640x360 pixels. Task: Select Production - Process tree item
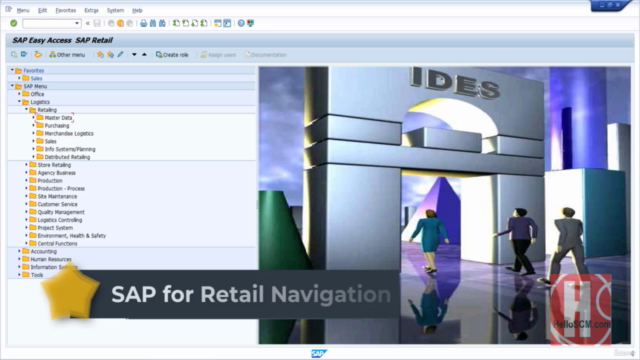[x=61, y=189]
